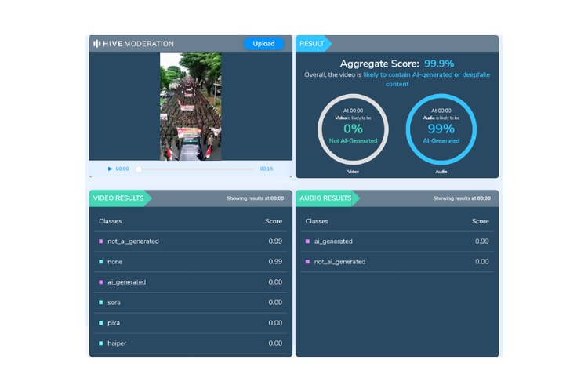Select the AUDIO RESULTS header
Screen dimensions: 588x392
(x=328, y=198)
